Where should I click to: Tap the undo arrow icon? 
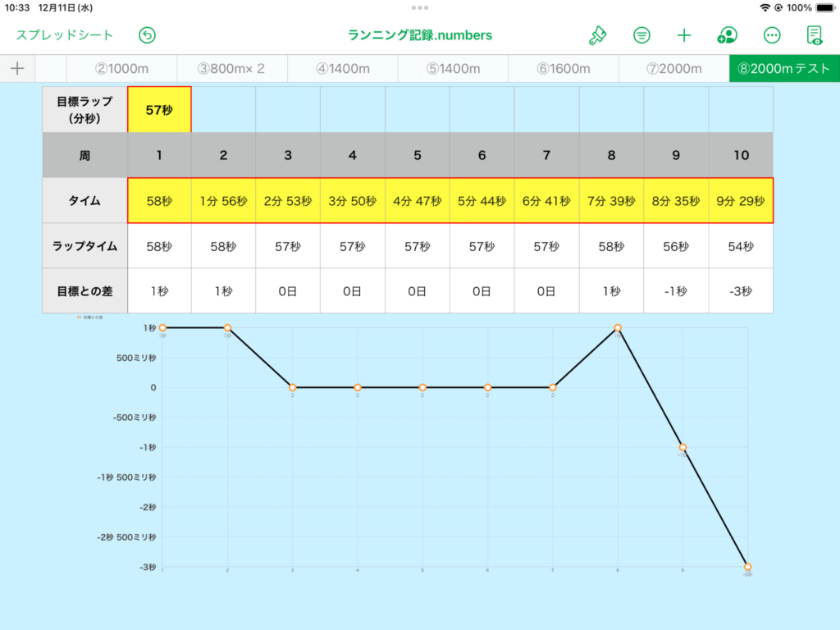[148, 35]
